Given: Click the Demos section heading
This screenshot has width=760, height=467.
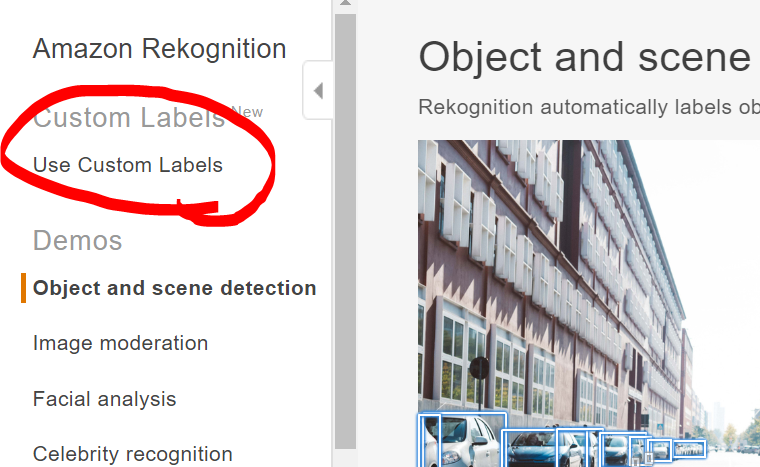Looking at the screenshot, I should tap(78, 241).
